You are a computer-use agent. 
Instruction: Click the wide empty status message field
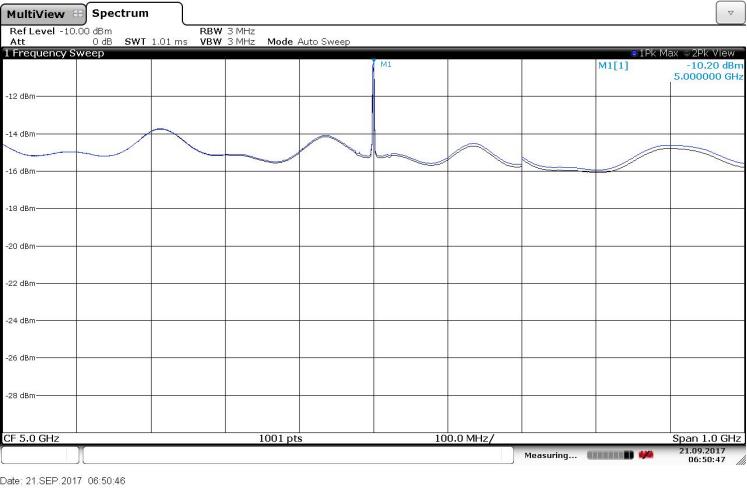pyautogui.click(x=298, y=455)
